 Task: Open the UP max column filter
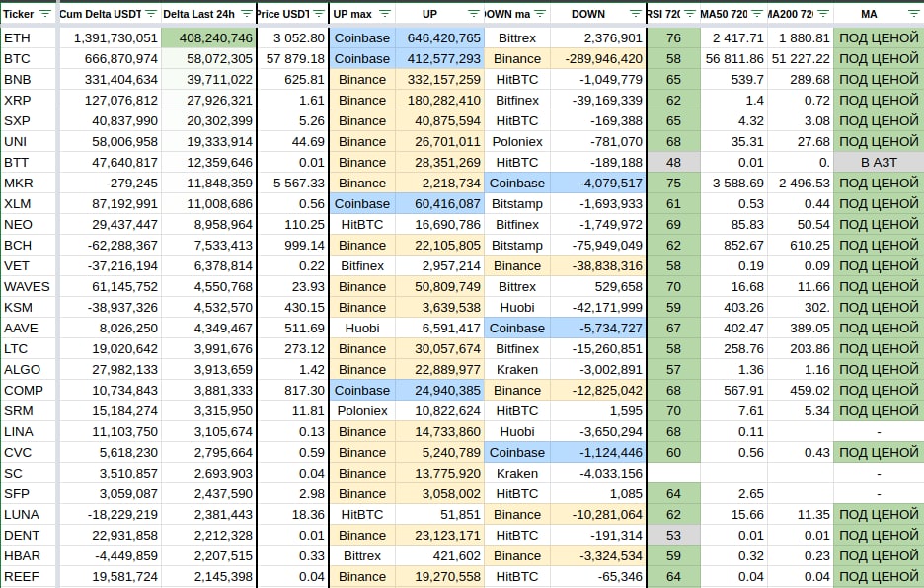point(385,14)
